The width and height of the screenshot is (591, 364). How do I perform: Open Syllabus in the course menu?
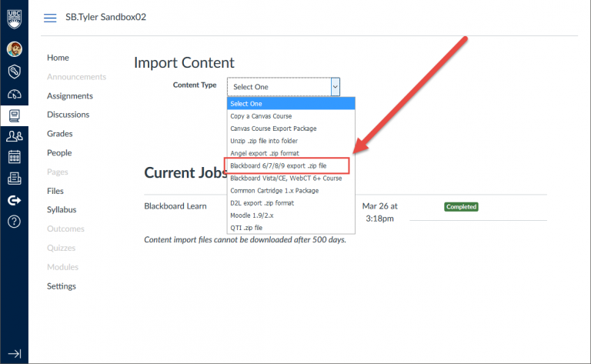click(62, 209)
